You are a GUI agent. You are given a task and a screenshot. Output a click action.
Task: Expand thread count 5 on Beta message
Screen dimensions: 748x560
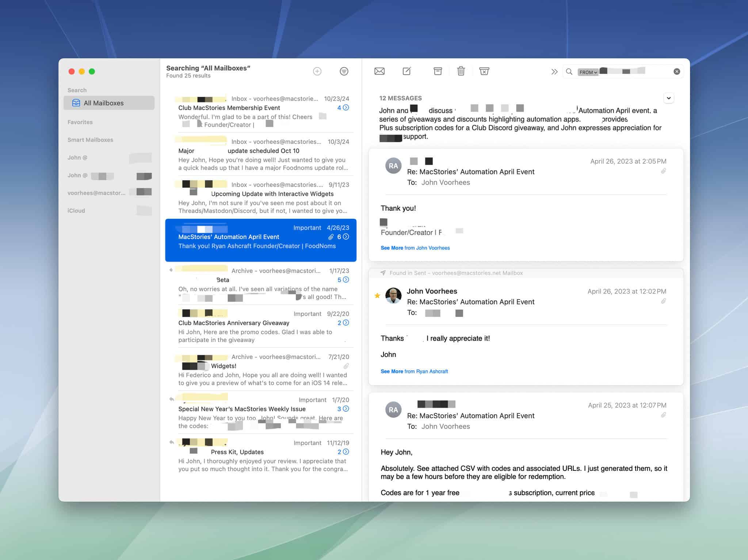343,280
